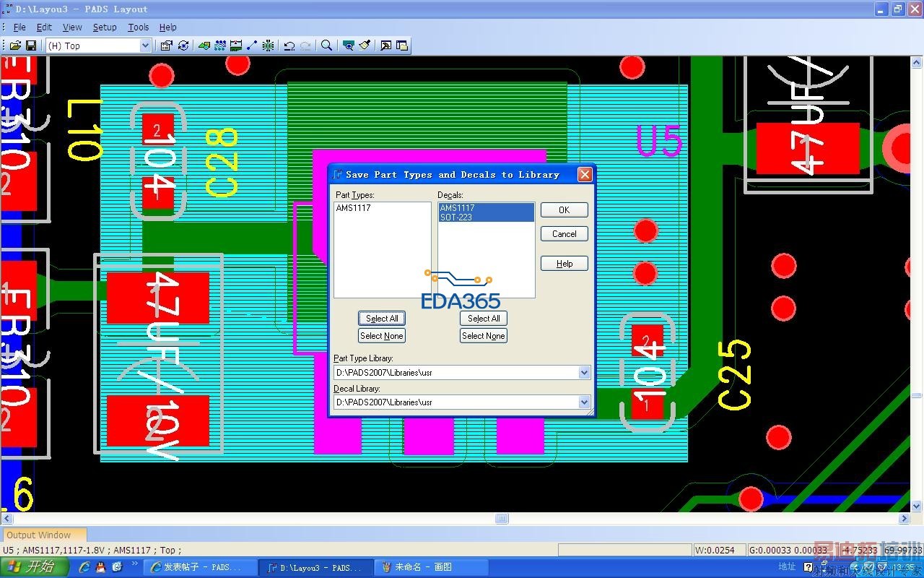
Task: Switch to the D:\Layou3 - PADS taskbar button
Action: tap(315, 567)
